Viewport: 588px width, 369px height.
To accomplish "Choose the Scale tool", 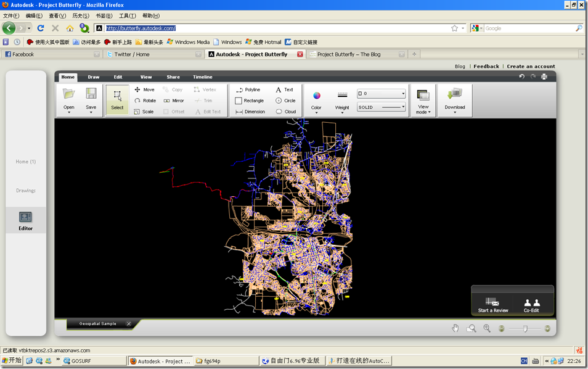I will pos(144,112).
